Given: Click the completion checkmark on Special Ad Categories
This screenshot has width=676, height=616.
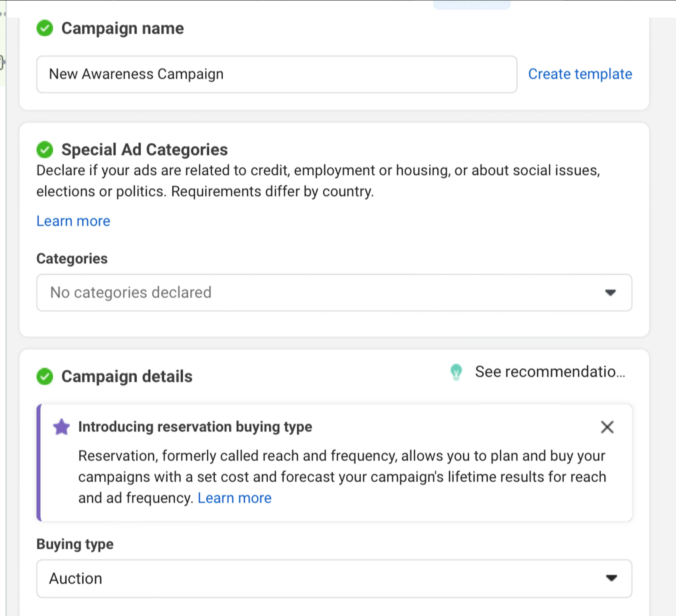Looking at the screenshot, I should coord(45,150).
